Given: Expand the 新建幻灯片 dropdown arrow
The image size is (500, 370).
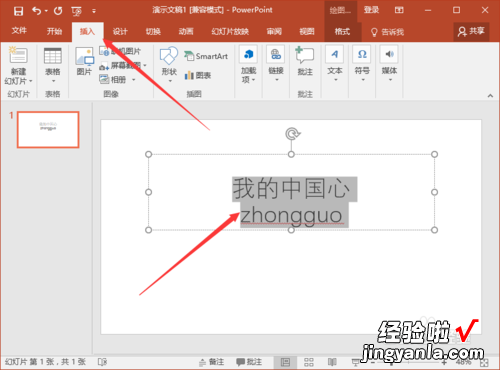Looking at the screenshot, I should pyautogui.click(x=31, y=81).
